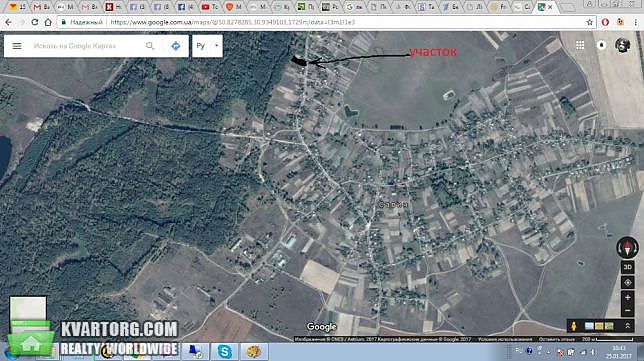Open the Google apps grid icon
644x361 pixels.
[x=580, y=45]
